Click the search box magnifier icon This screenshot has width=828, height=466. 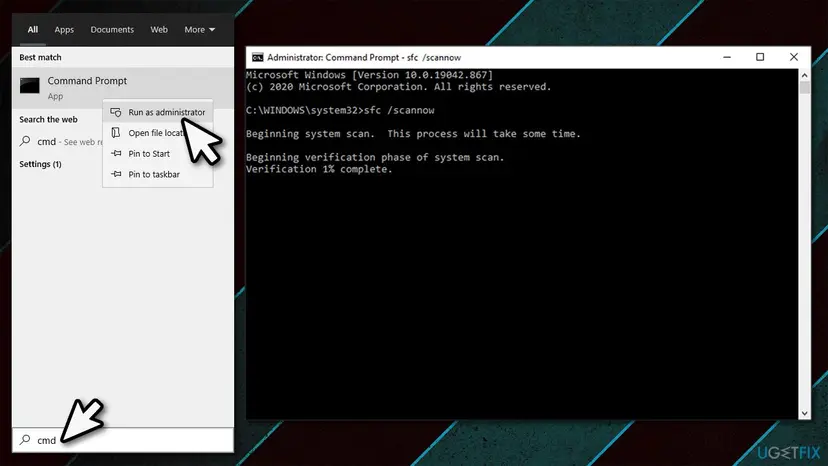click(x=25, y=440)
